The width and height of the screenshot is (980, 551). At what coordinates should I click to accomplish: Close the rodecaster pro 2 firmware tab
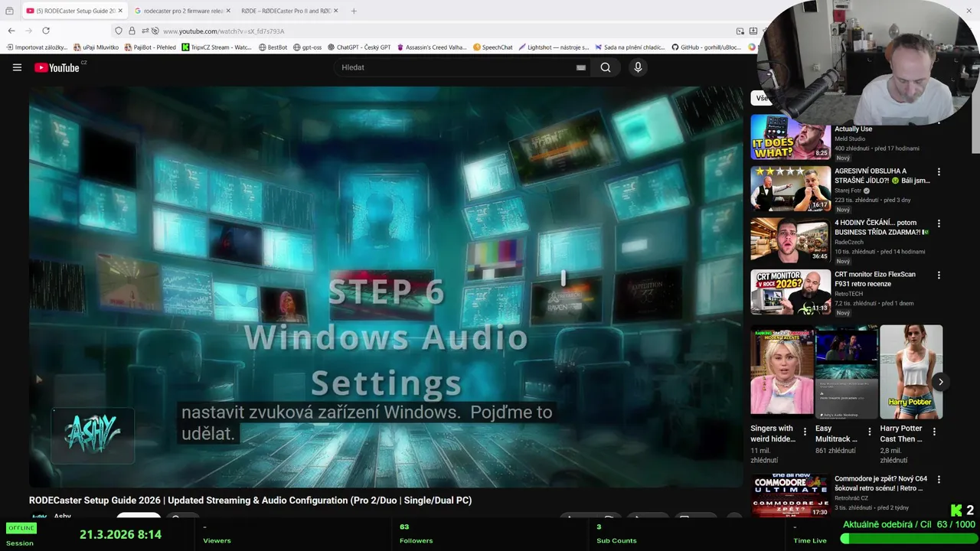228,11
